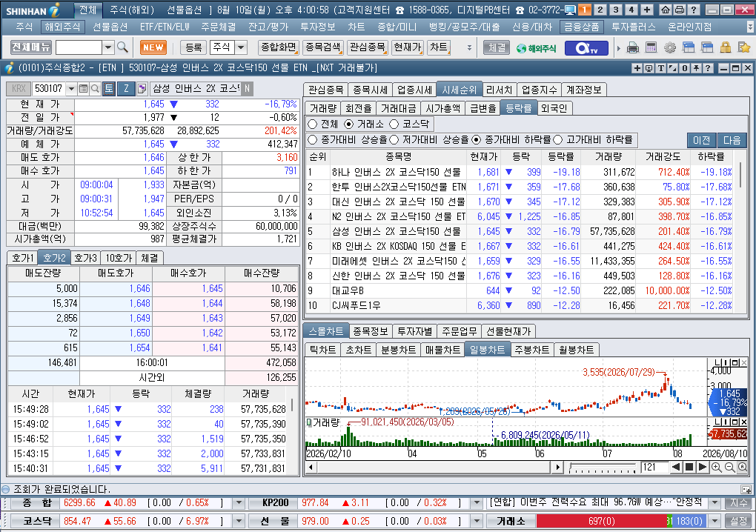Open dropdown beside 선물 index ticker

pyautogui.click(x=477, y=522)
